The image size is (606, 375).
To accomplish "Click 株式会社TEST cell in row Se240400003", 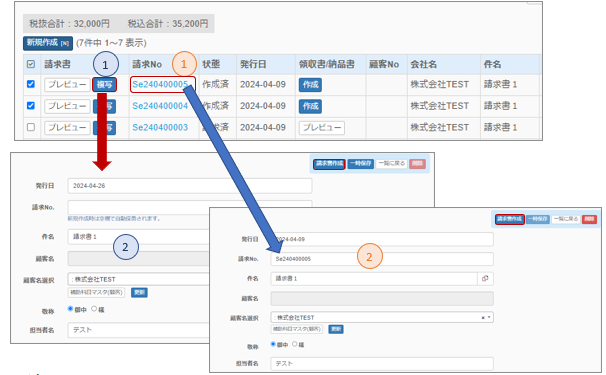I will 440,128.
